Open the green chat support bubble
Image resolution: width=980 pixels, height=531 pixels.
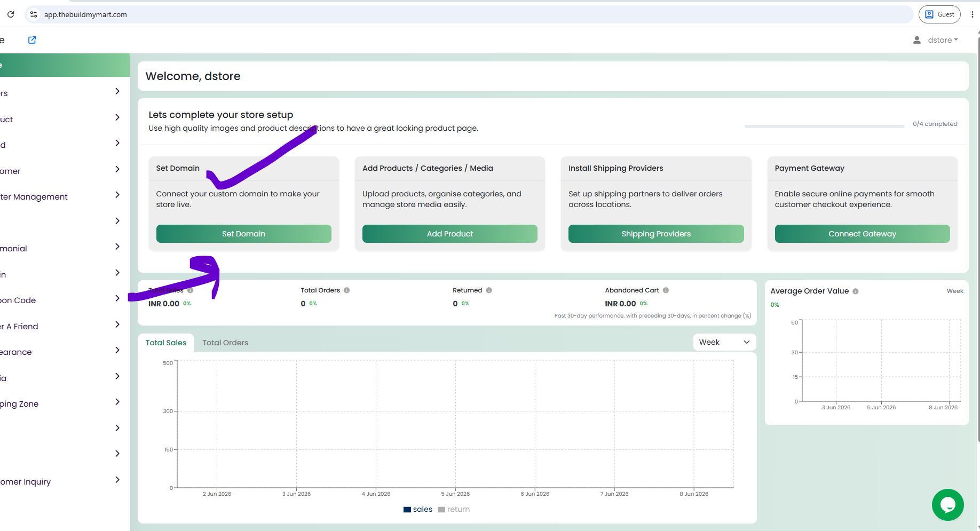(948, 505)
